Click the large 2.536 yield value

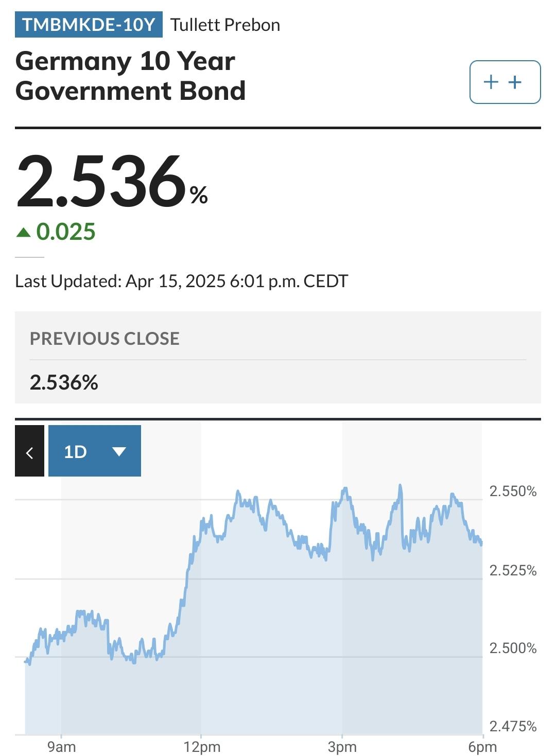(x=101, y=182)
